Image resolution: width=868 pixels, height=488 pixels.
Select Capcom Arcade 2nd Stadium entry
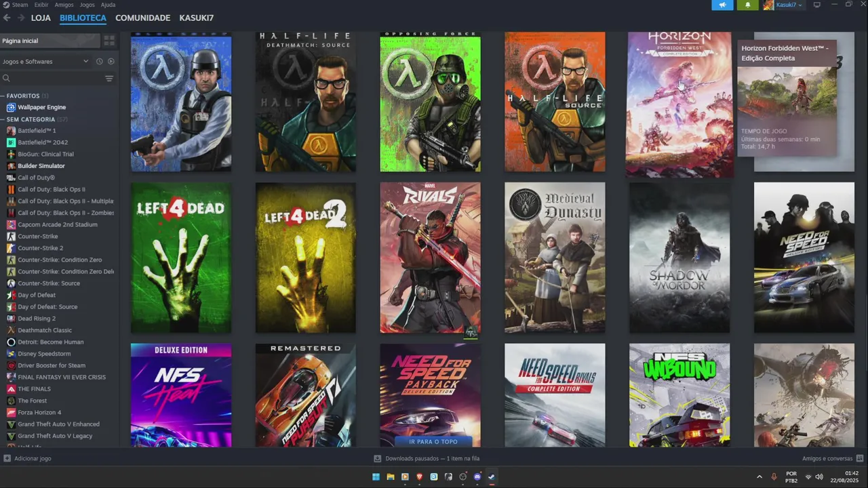tap(58, 224)
